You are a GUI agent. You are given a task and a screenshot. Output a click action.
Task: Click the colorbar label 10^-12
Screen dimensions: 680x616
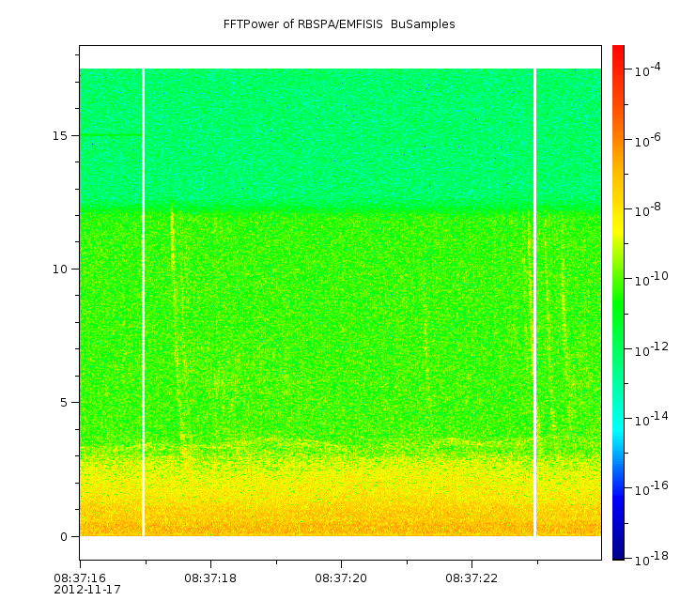click(x=652, y=349)
